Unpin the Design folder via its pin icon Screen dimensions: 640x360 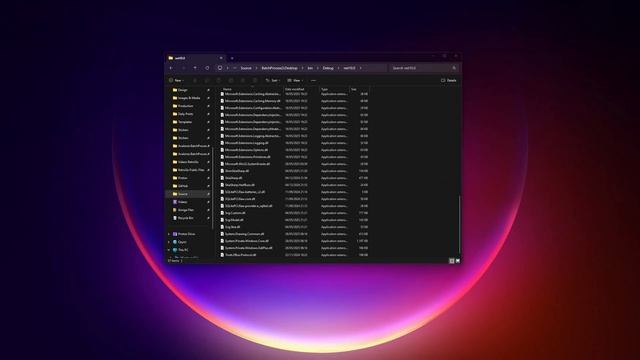(209, 90)
